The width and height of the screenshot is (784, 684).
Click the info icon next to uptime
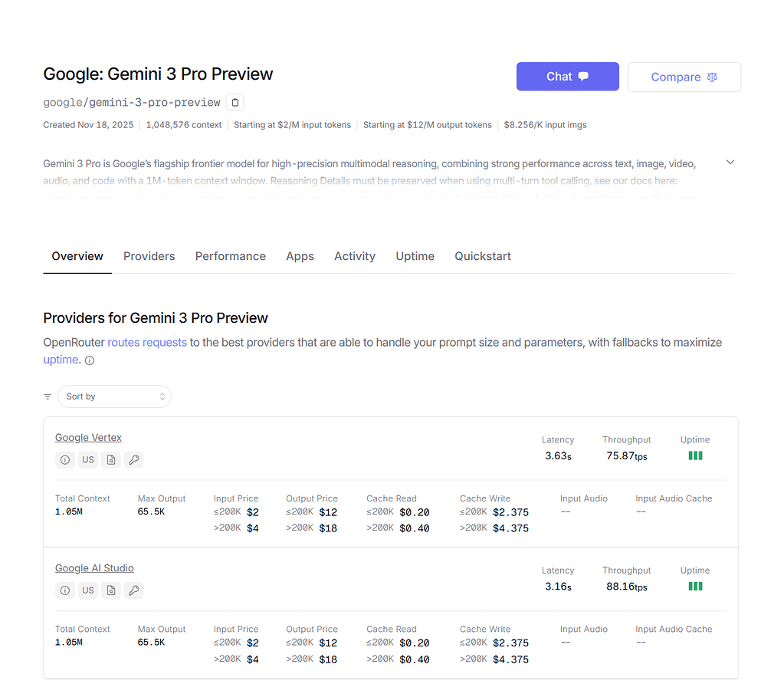tap(90, 360)
